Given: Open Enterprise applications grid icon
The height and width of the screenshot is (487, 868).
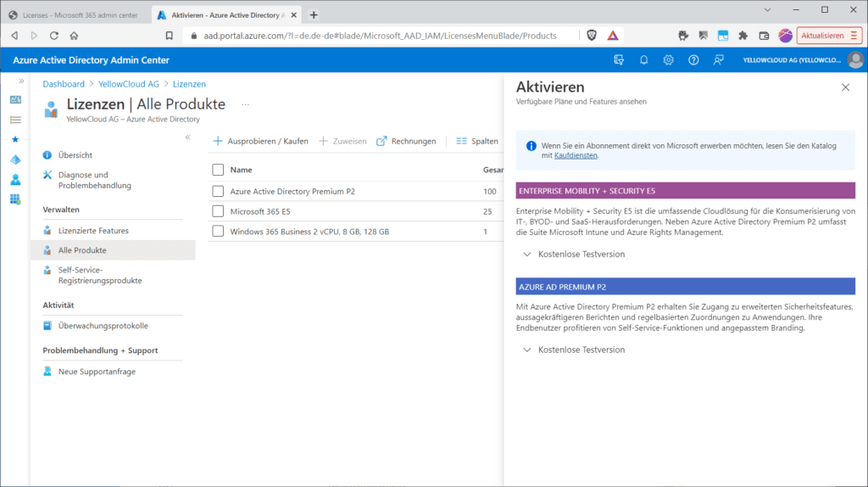Looking at the screenshot, I should pos(15,199).
